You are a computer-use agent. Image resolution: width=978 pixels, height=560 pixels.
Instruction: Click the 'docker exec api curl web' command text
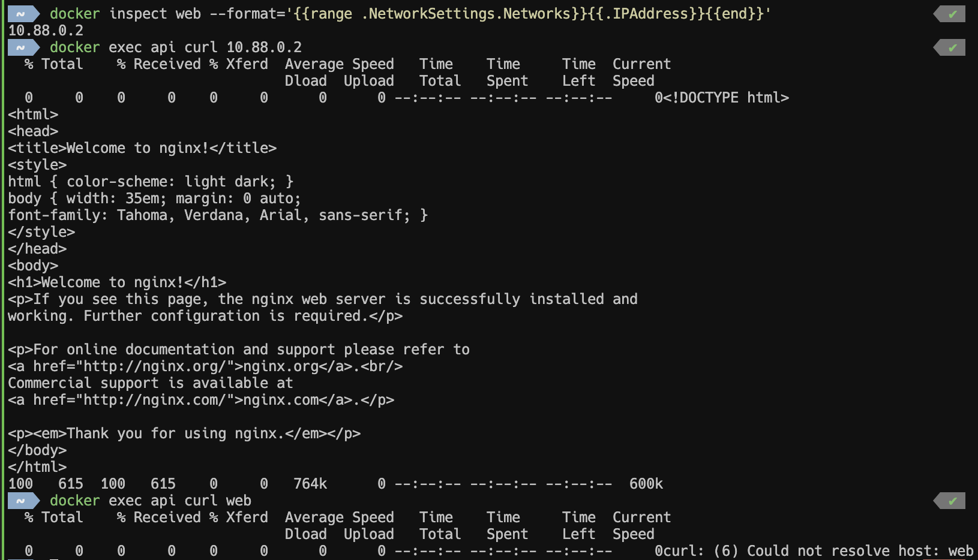151,500
